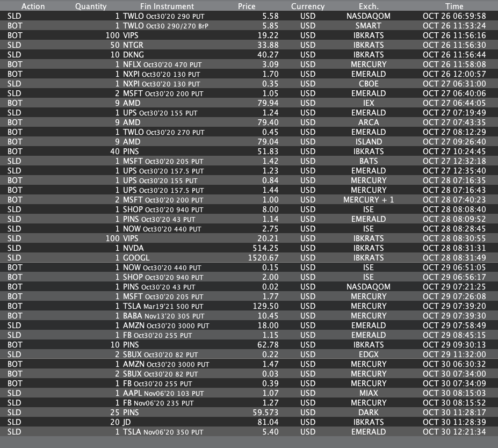Select the BATS exchange cell

pyautogui.click(x=369, y=161)
